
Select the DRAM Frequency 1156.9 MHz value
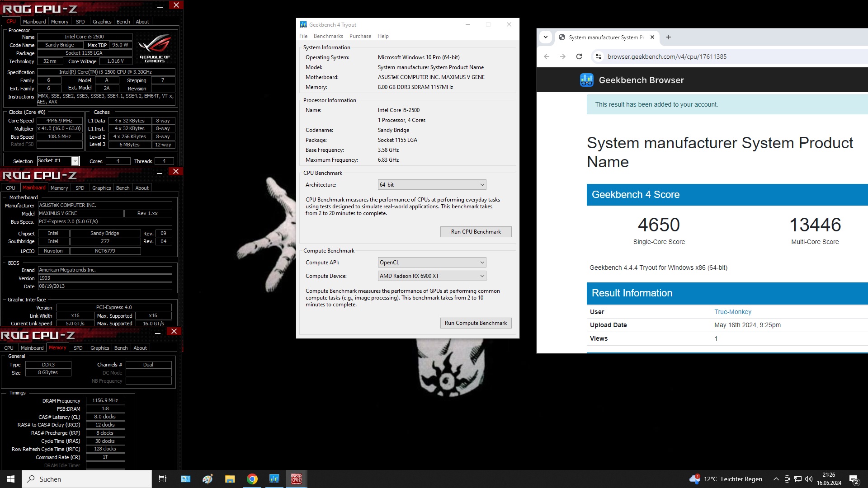coord(105,401)
